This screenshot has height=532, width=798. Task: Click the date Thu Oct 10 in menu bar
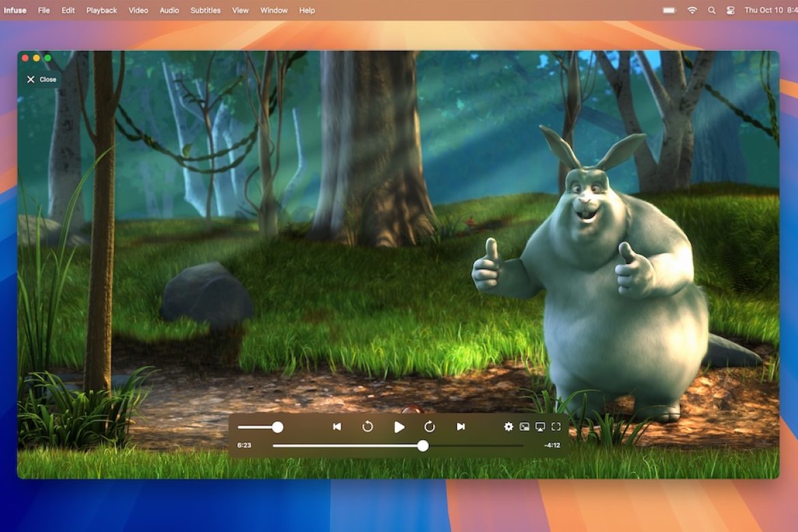tap(764, 10)
